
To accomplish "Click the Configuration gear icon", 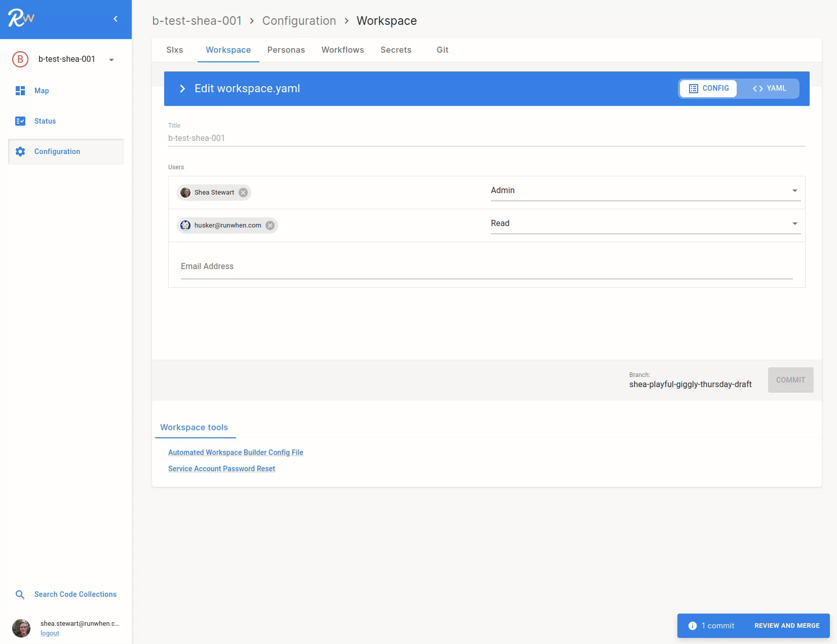I will pos(20,151).
